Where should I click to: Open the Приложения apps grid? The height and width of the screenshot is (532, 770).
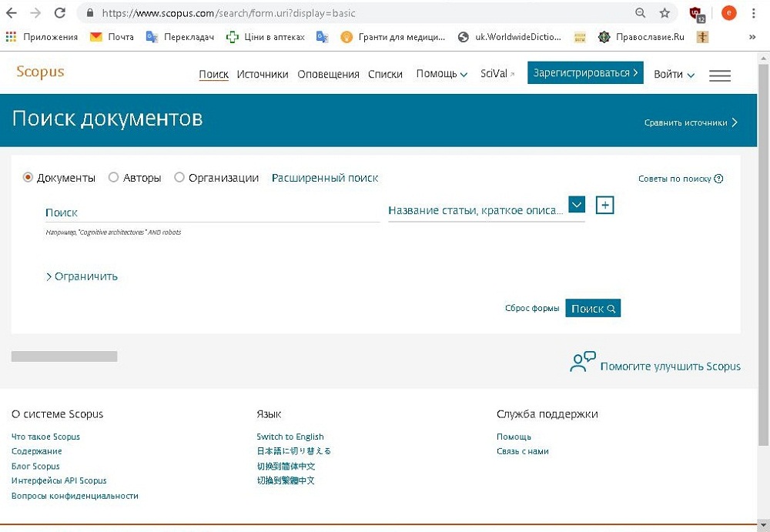42,37
